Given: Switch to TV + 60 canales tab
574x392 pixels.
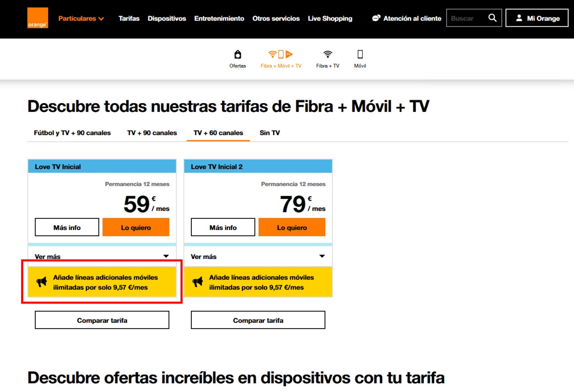Looking at the screenshot, I should pyautogui.click(x=218, y=133).
